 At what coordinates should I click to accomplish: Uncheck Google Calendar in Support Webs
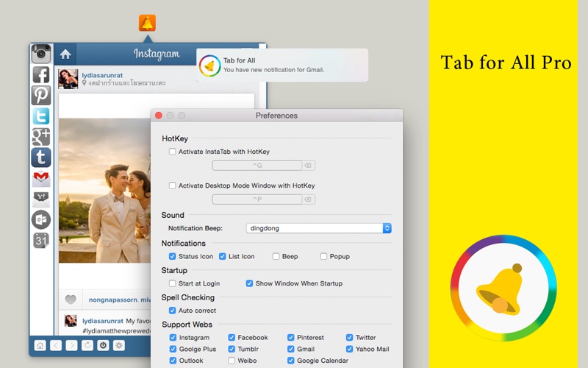pyautogui.click(x=290, y=361)
